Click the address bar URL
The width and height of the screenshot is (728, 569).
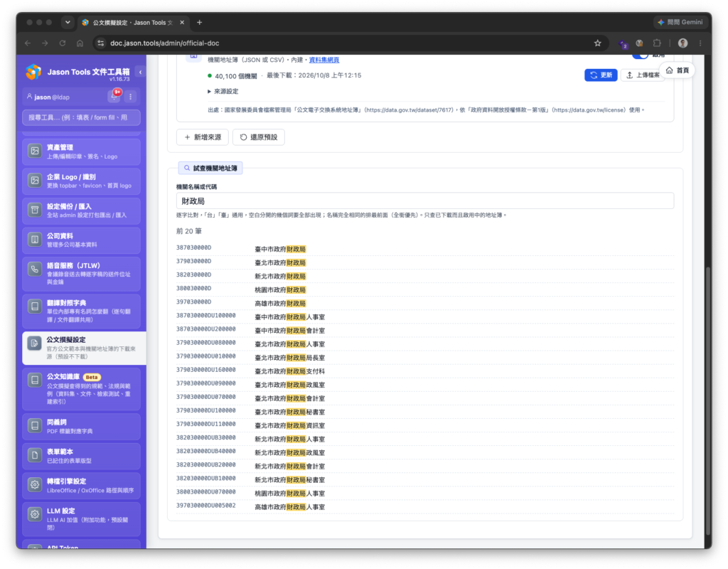[x=165, y=43]
